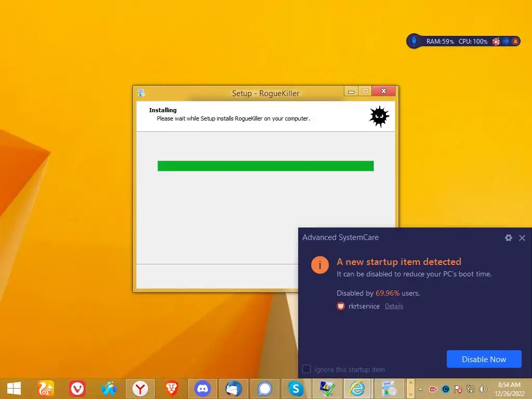Open the Waterfox taskbar icon
The height and width of the screenshot is (399, 532).
109,389
